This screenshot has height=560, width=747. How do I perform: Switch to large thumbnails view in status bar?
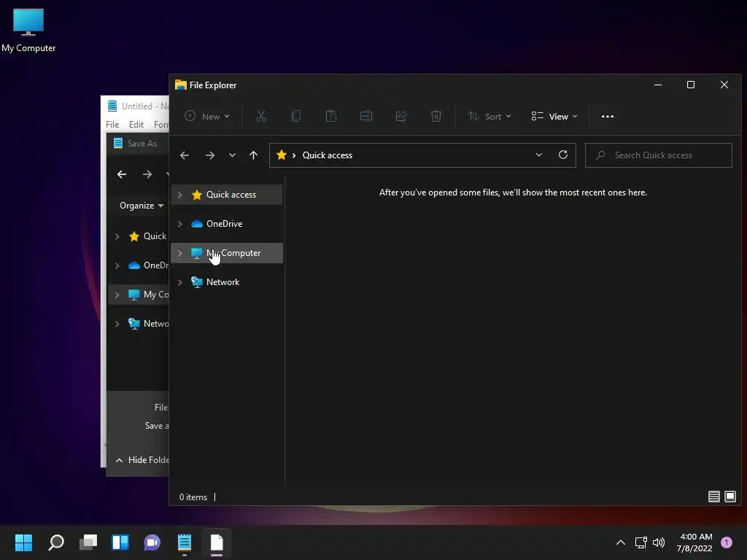pyautogui.click(x=729, y=497)
